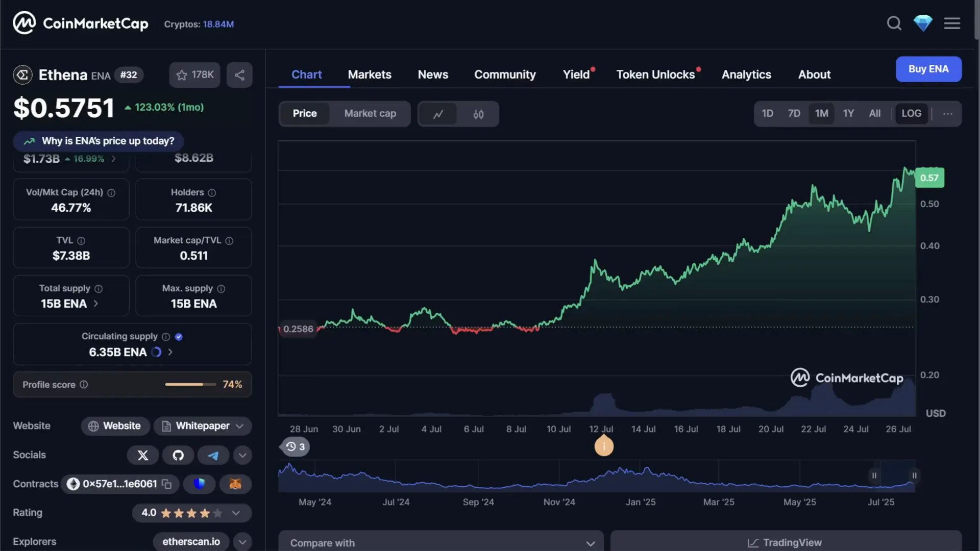The width and height of the screenshot is (980, 551).
Task: Copy the ENA contract address
Action: point(166,484)
